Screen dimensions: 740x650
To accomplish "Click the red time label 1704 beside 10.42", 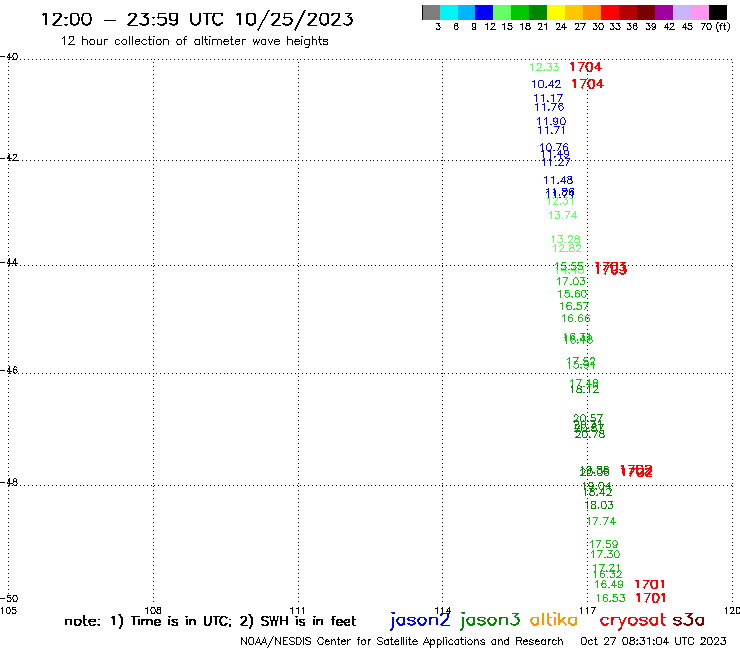I will tap(588, 84).
